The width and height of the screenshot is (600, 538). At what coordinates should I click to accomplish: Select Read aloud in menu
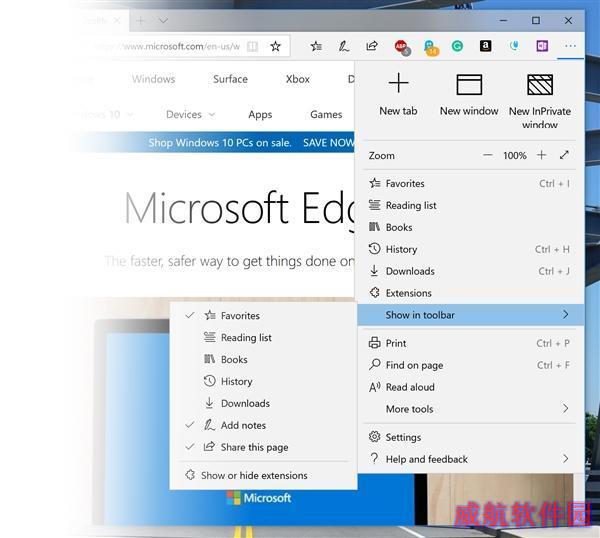(x=470, y=387)
